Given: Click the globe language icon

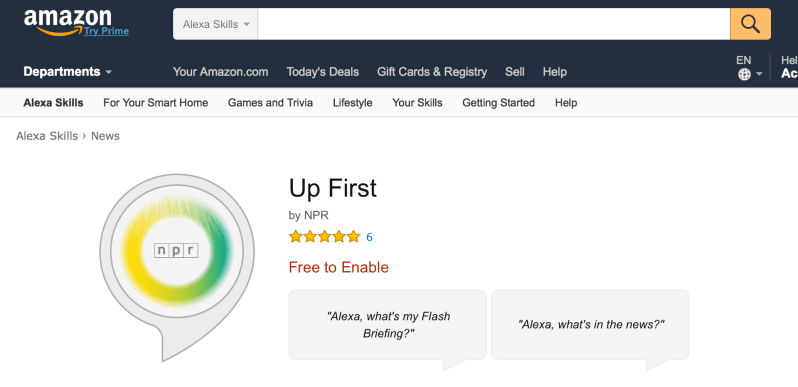Looking at the screenshot, I should (744, 74).
